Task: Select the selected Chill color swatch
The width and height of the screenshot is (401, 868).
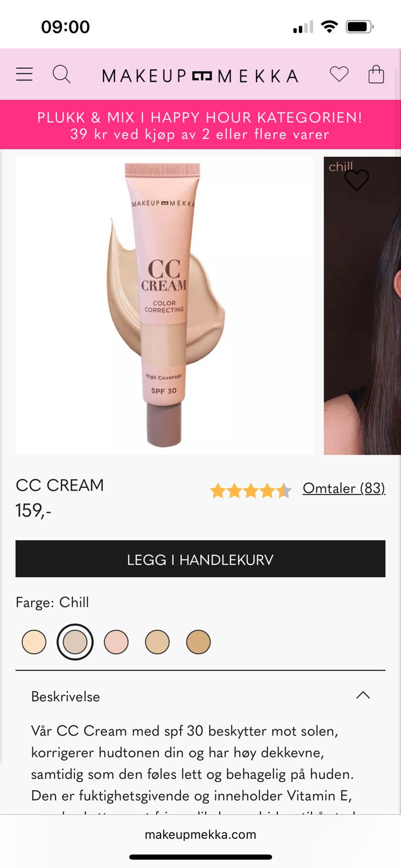Action: [x=75, y=642]
